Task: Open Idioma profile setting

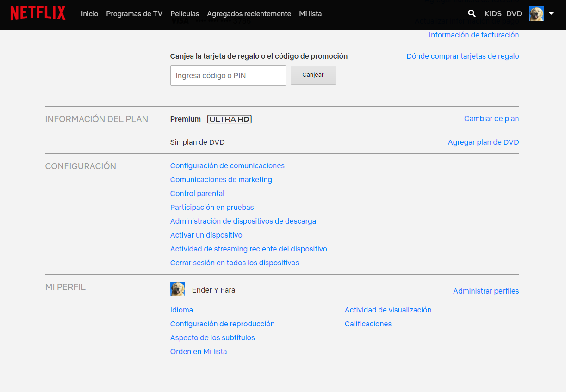Action: coord(181,310)
